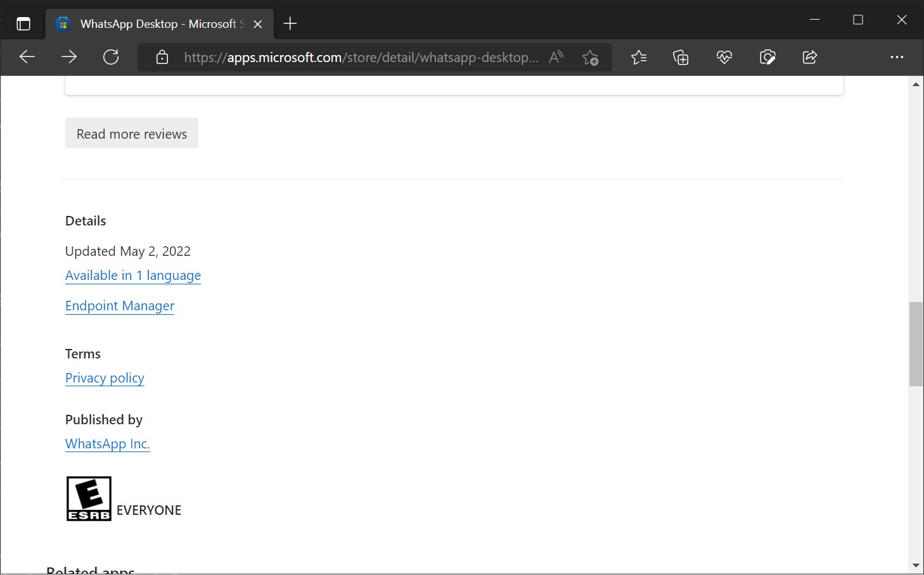Open the Privacy policy link
This screenshot has width=924, height=575.
105,378
